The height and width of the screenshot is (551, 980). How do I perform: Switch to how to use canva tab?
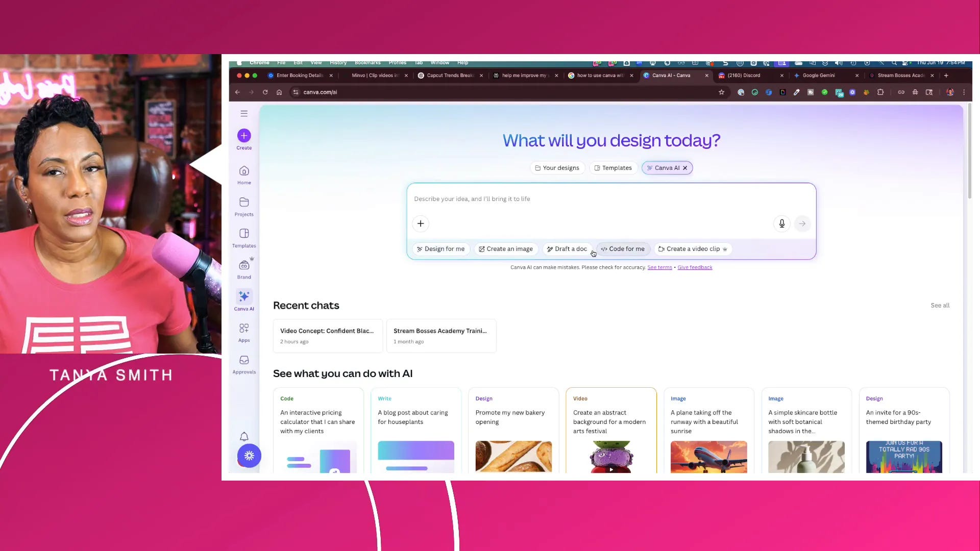[x=600, y=76]
